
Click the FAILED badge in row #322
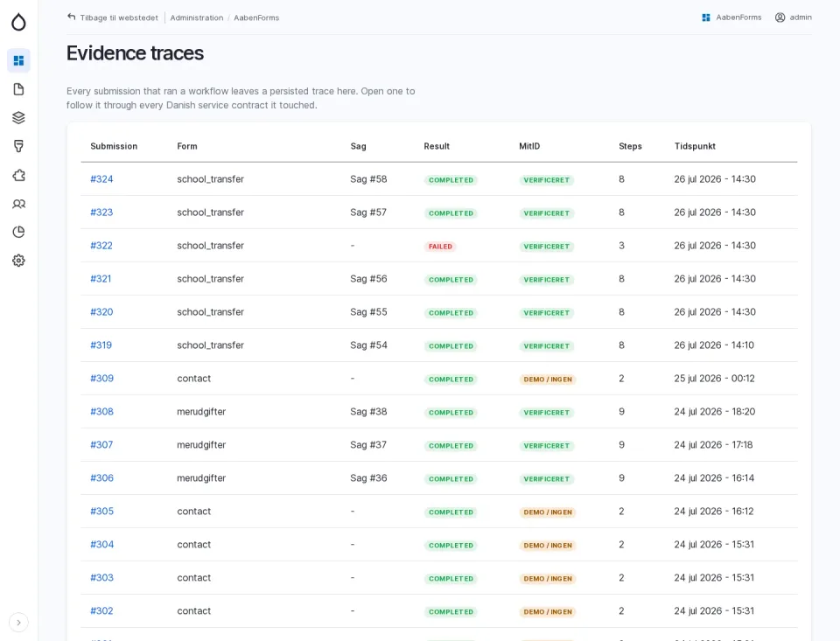440,247
